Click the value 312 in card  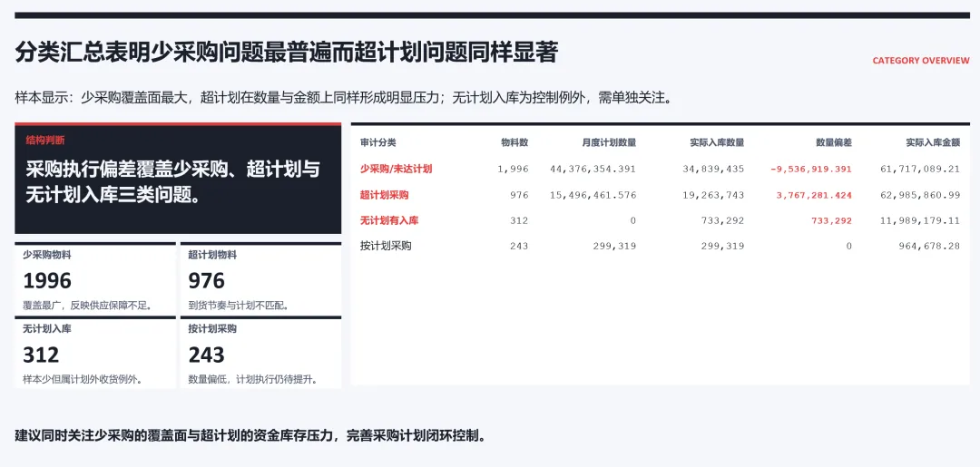[41, 355]
